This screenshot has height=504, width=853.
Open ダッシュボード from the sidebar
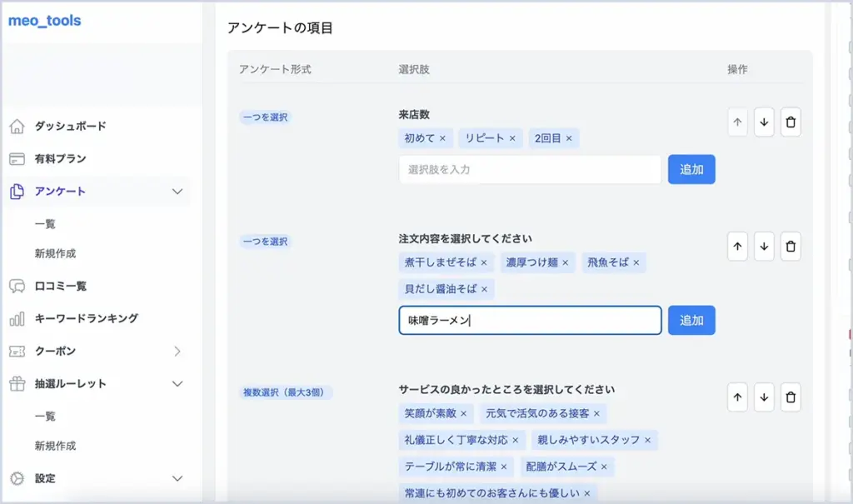(70, 127)
